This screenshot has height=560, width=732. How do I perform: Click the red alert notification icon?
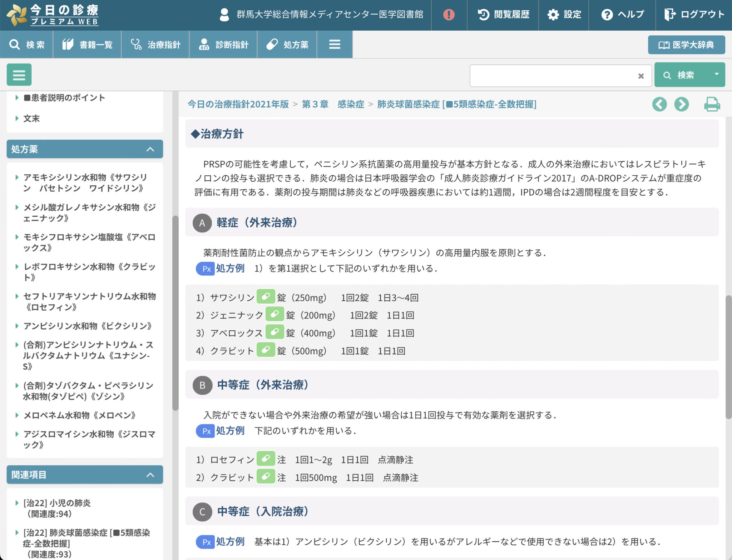(449, 15)
